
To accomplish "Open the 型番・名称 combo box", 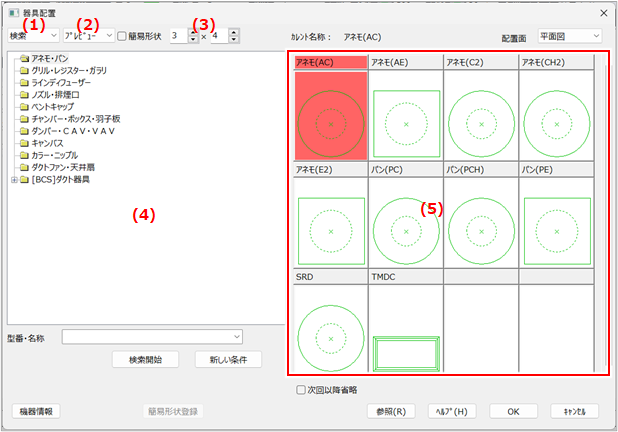I will click(x=153, y=337).
